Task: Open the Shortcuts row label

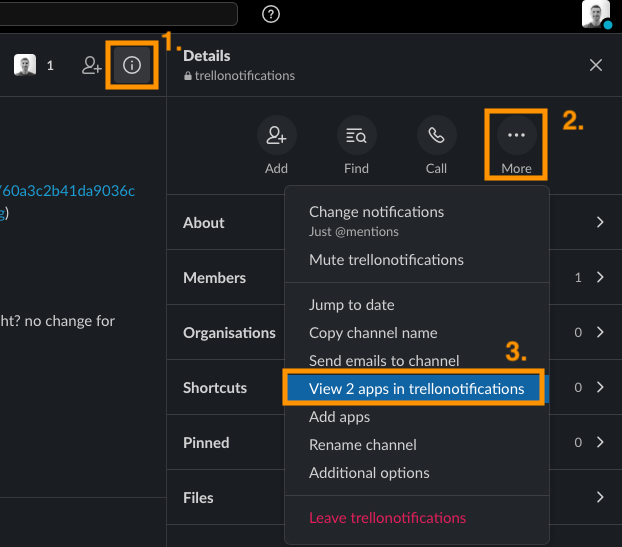Action: pyautogui.click(x=215, y=388)
